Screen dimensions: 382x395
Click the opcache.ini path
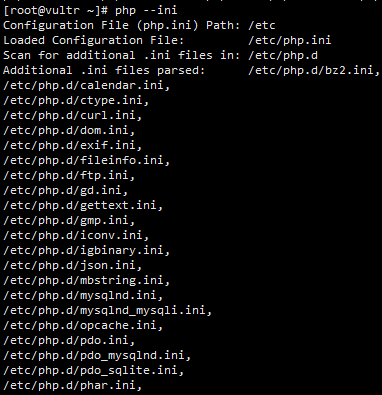[x=83, y=326]
